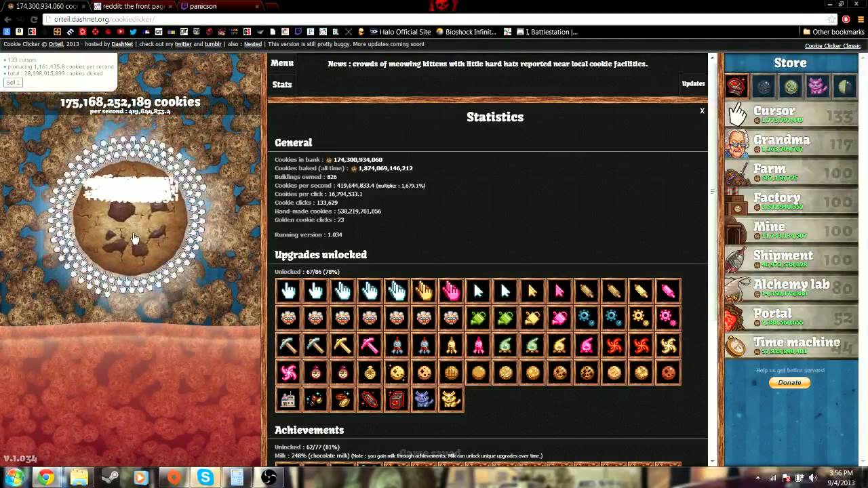Open the Nested link in header
The height and width of the screenshot is (488, 868).
pos(253,45)
